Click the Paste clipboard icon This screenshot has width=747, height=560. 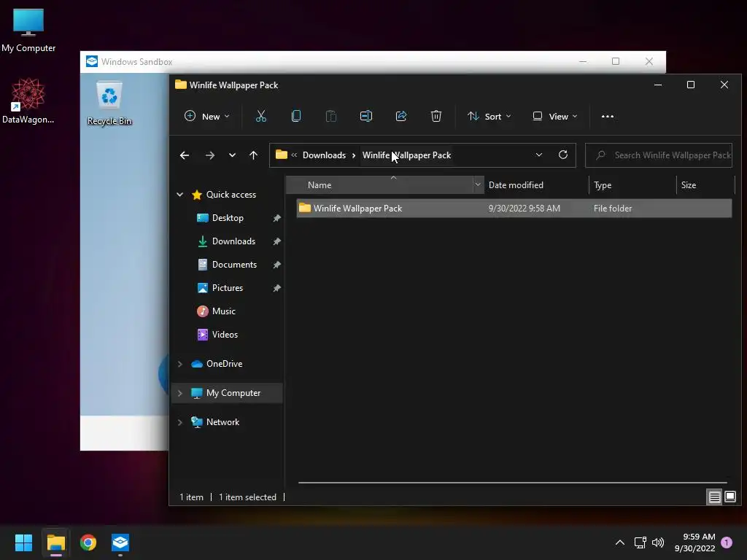coord(331,116)
